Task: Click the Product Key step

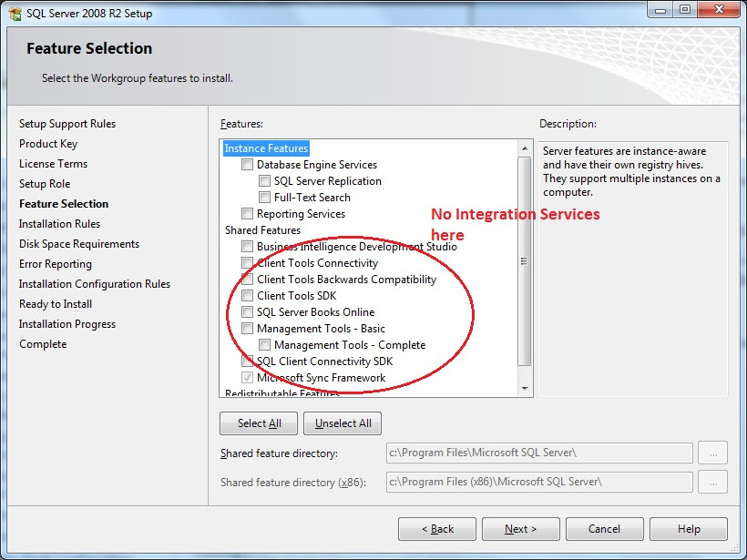Action: click(x=48, y=144)
